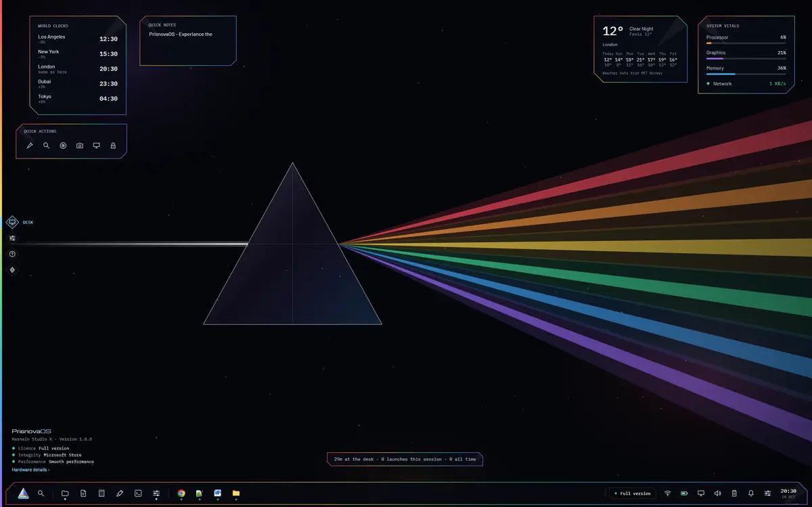812x507 pixels.
Task: Click the battery indicator in the tray
Action: pyautogui.click(x=684, y=493)
